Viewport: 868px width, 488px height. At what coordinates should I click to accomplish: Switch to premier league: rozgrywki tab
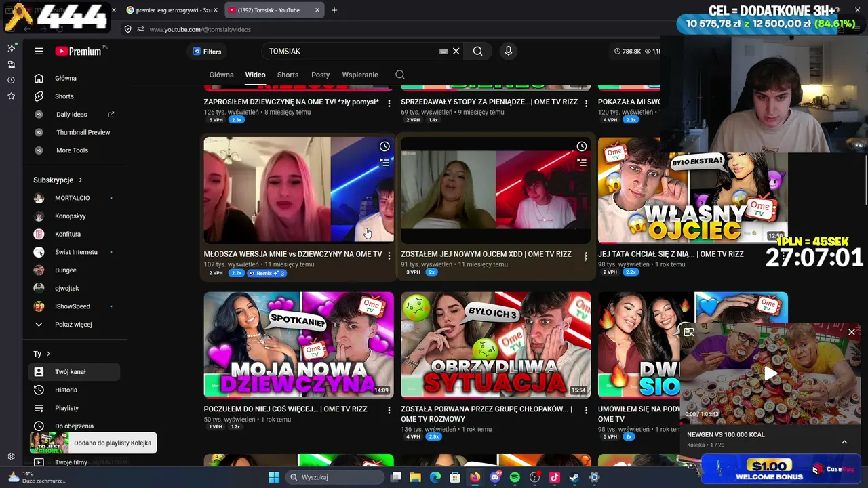[x=172, y=10]
